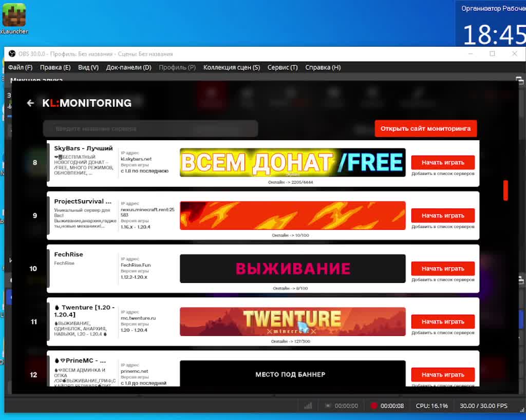The image size is (526, 420).
Task: Start playing on Twenture server
Action: coord(443,322)
